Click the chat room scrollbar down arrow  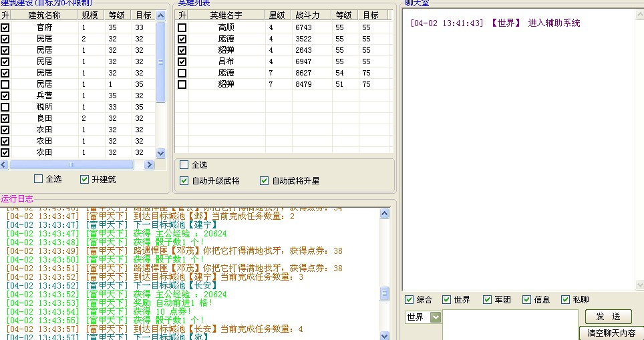(640, 285)
